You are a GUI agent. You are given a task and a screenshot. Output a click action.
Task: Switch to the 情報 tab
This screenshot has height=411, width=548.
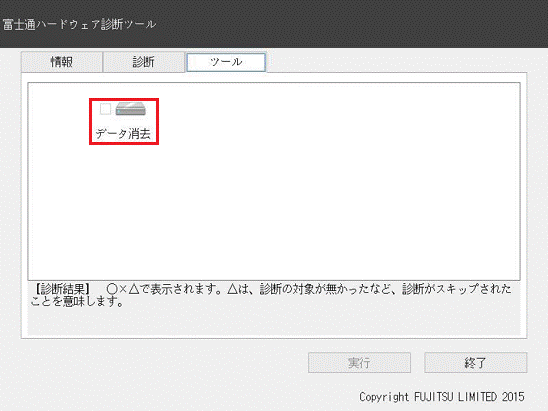click(62, 62)
